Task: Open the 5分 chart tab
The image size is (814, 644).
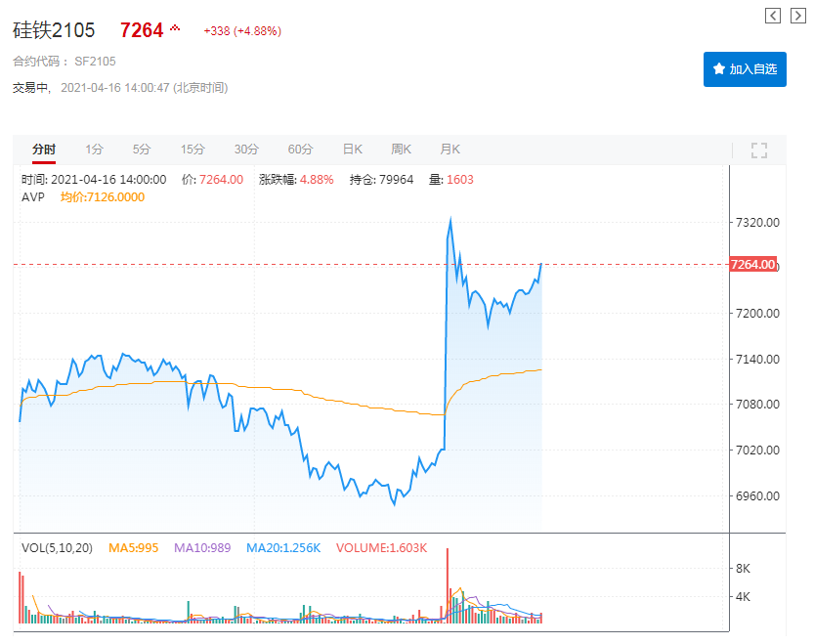Action: pyautogui.click(x=143, y=150)
